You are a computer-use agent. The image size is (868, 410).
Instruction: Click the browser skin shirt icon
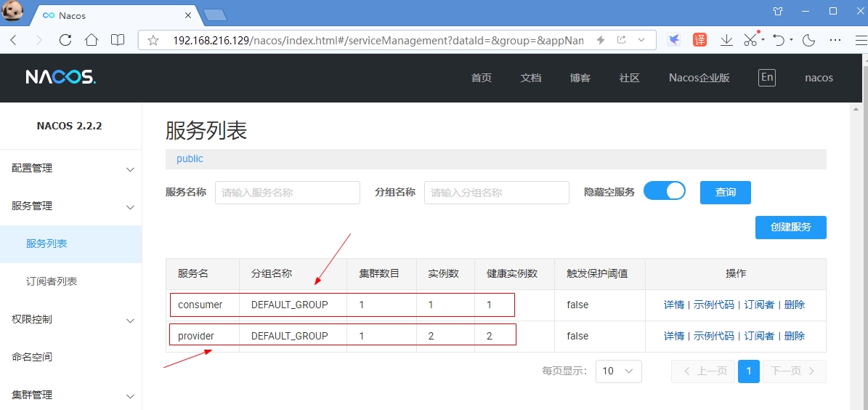coord(779,10)
